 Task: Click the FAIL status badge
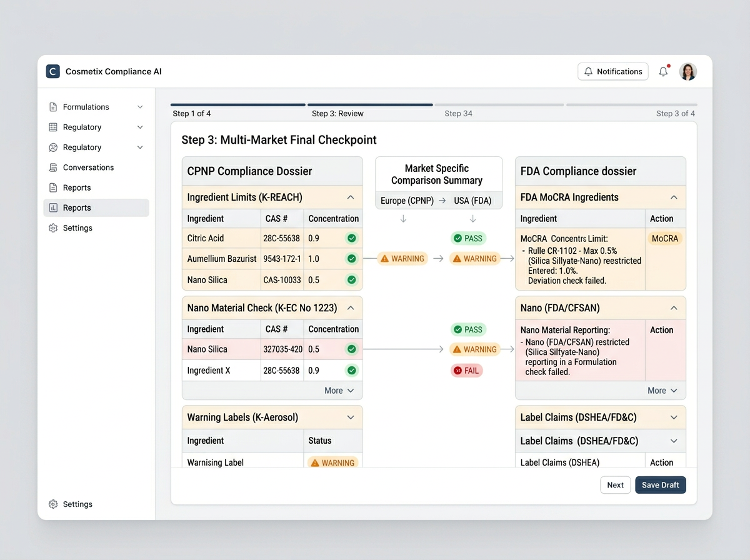coord(466,370)
